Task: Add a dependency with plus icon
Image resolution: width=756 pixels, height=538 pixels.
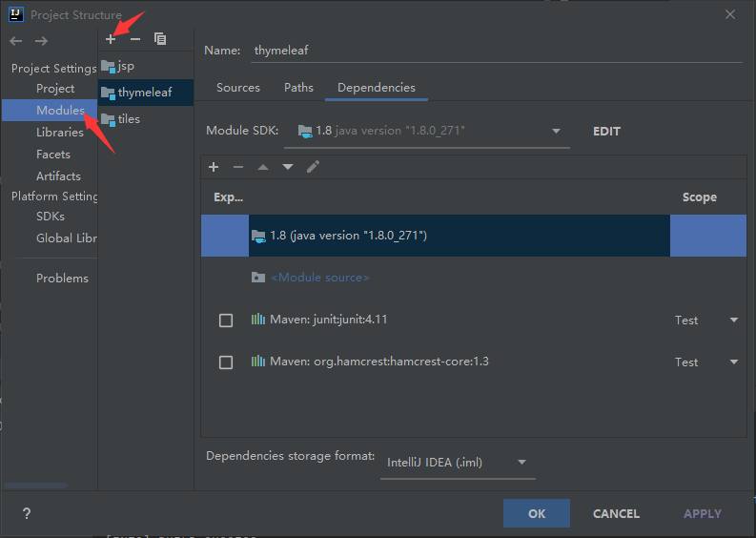Action: (214, 167)
